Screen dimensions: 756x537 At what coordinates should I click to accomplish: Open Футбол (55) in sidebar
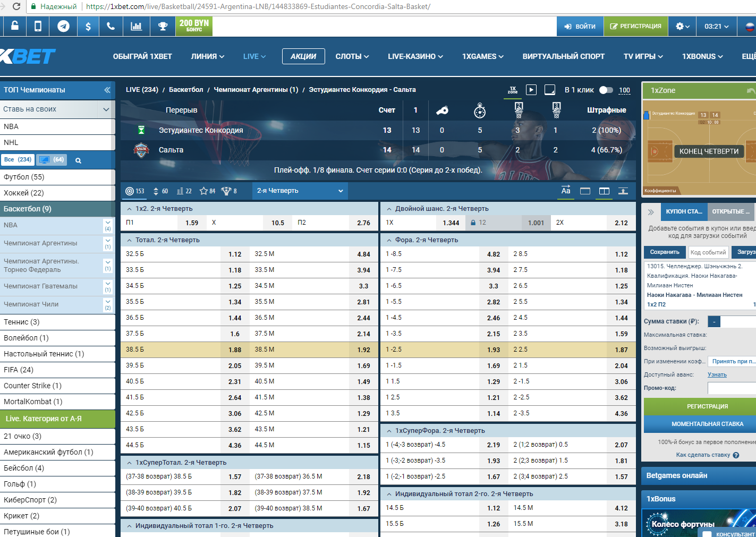(x=57, y=177)
